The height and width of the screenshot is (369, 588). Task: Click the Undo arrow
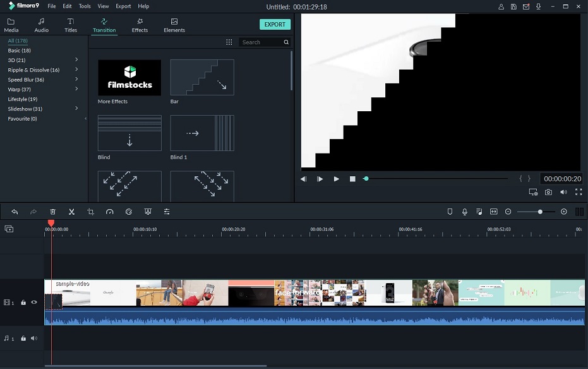[x=15, y=212]
